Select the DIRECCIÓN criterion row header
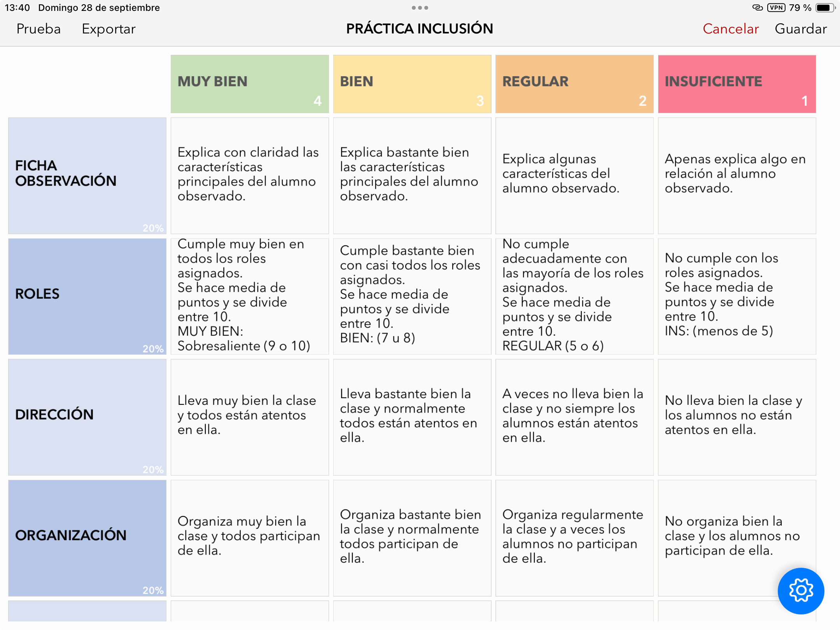The width and height of the screenshot is (840, 630). pos(87,417)
